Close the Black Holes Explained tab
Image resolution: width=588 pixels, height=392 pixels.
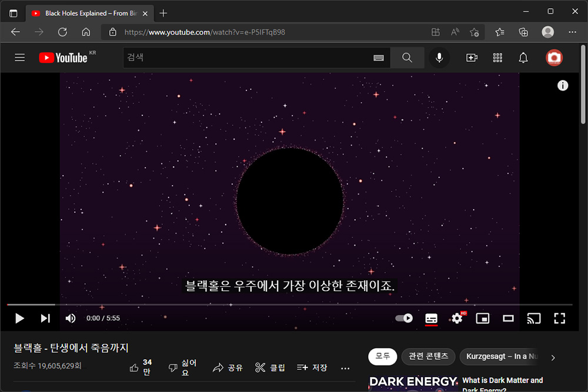[145, 14]
